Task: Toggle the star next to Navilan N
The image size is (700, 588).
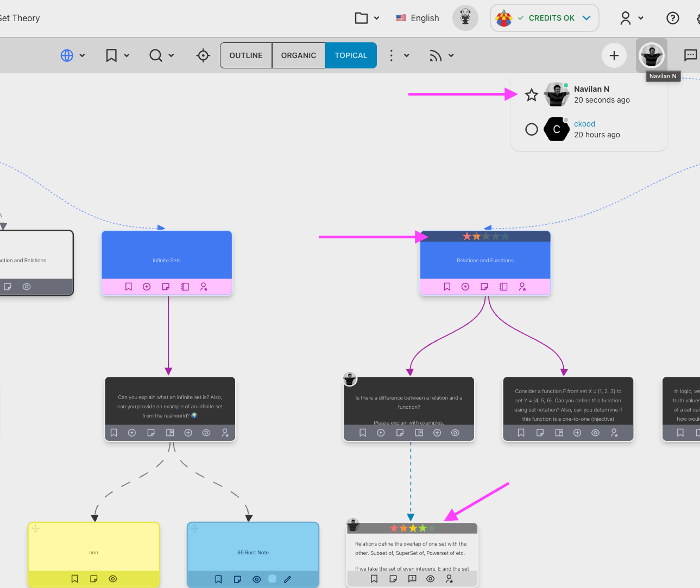Action: click(531, 95)
